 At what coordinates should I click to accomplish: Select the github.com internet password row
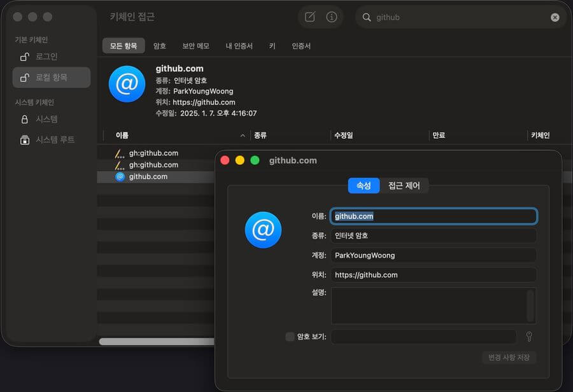(x=156, y=176)
